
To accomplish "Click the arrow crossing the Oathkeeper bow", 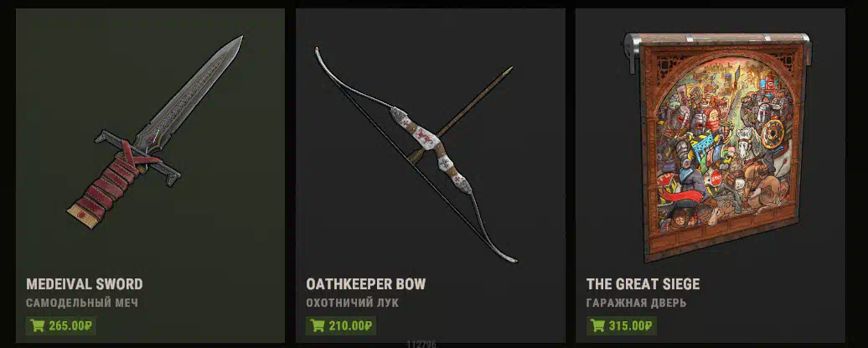I will tap(461, 115).
